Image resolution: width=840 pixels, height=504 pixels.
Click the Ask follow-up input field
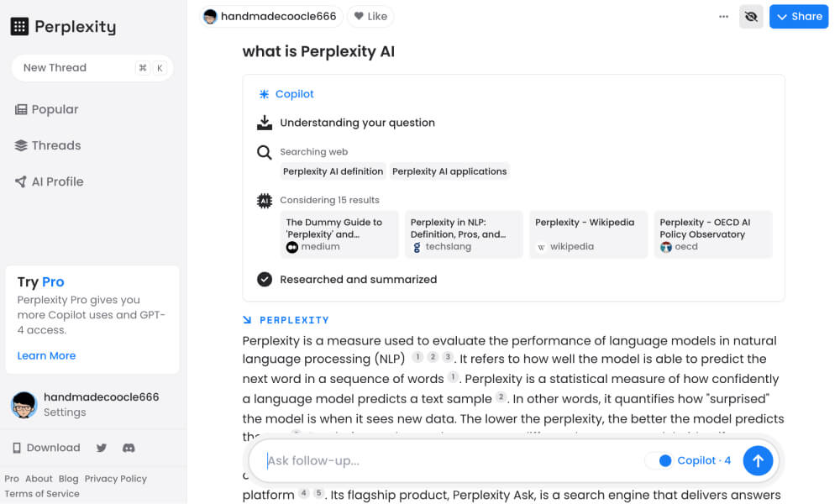[x=420, y=460]
